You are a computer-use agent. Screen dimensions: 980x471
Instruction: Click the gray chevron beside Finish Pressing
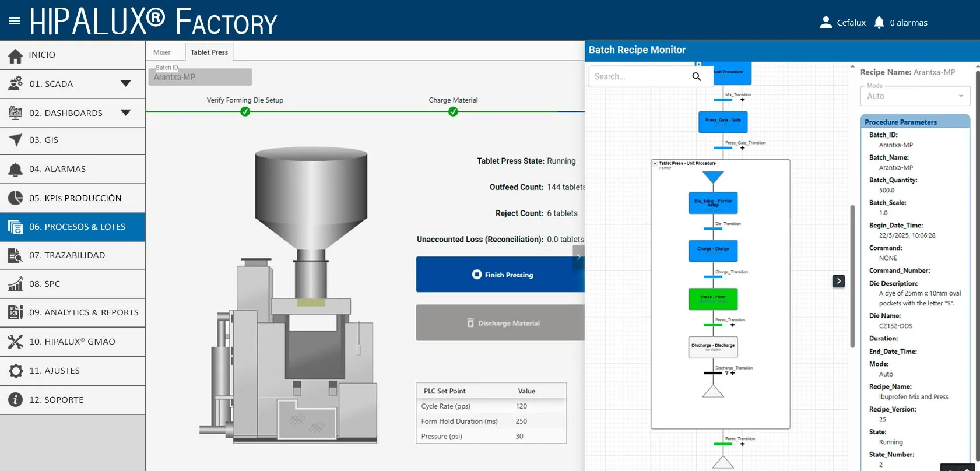tap(578, 256)
